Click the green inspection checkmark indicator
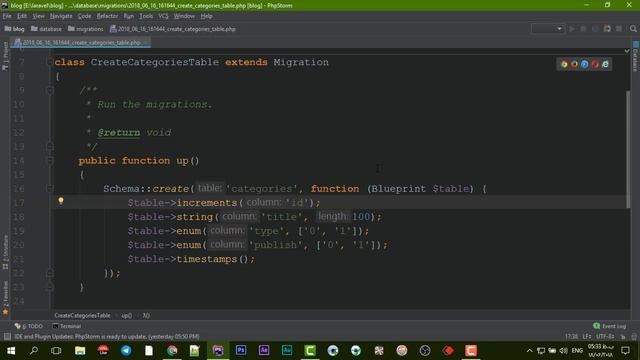Image resolution: width=640 pixels, height=360 pixels. [627, 51]
